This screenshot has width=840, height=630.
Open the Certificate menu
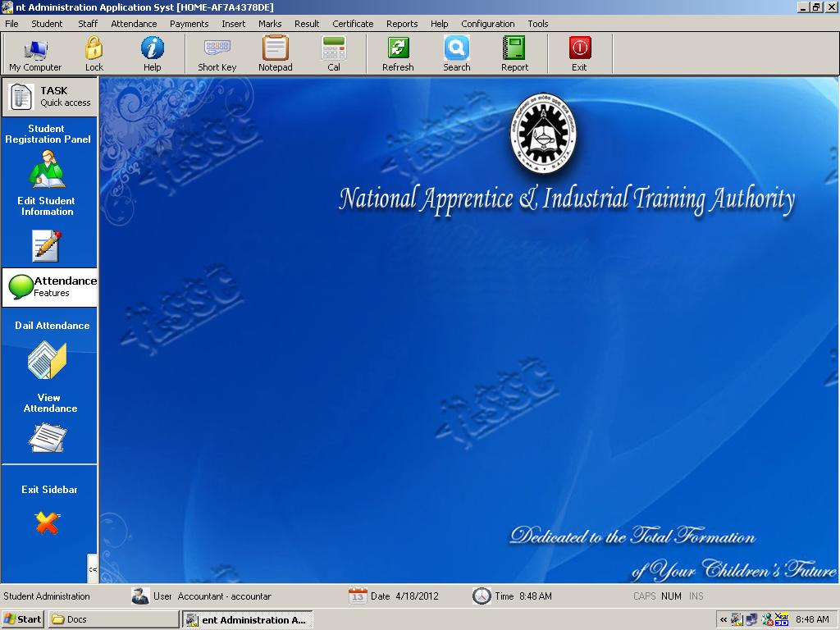353,24
